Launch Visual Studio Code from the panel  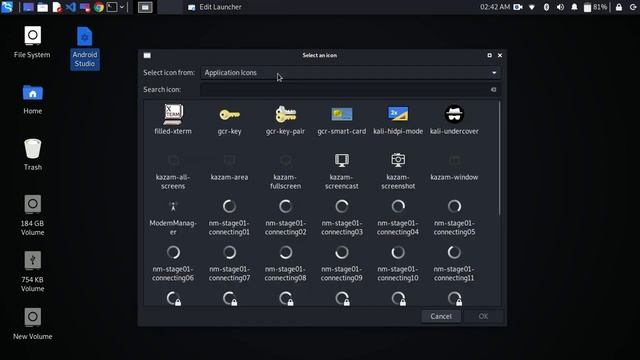coord(71,7)
